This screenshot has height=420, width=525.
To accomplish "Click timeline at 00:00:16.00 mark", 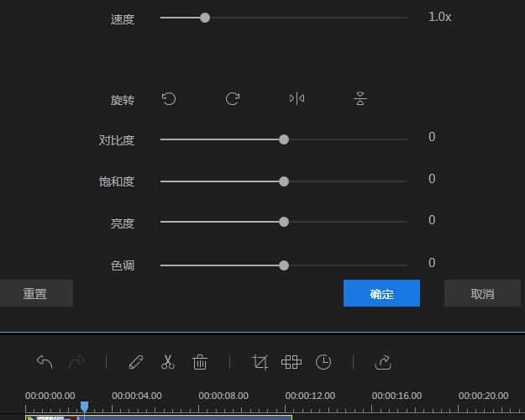I will pos(396,396).
